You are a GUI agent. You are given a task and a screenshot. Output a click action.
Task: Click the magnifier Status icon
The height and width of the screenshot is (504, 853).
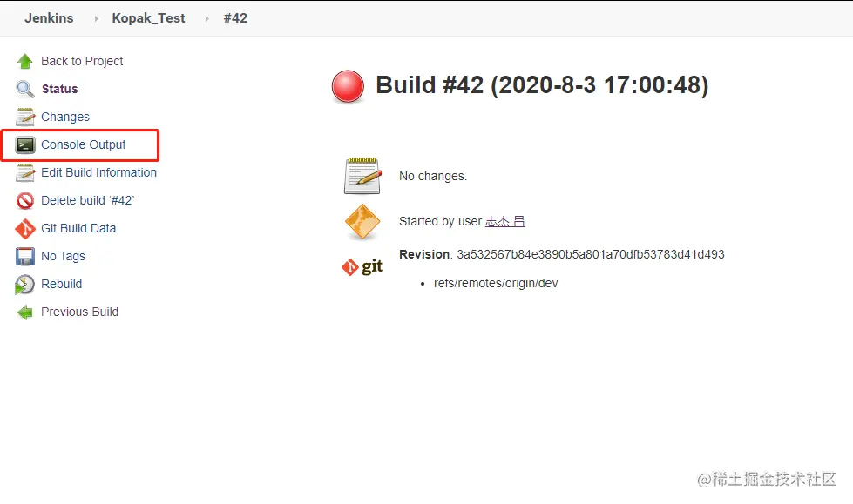pos(25,89)
